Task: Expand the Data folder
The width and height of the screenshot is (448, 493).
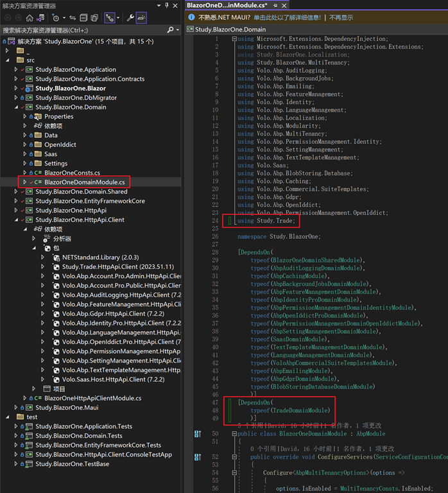Action: [24, 135]
